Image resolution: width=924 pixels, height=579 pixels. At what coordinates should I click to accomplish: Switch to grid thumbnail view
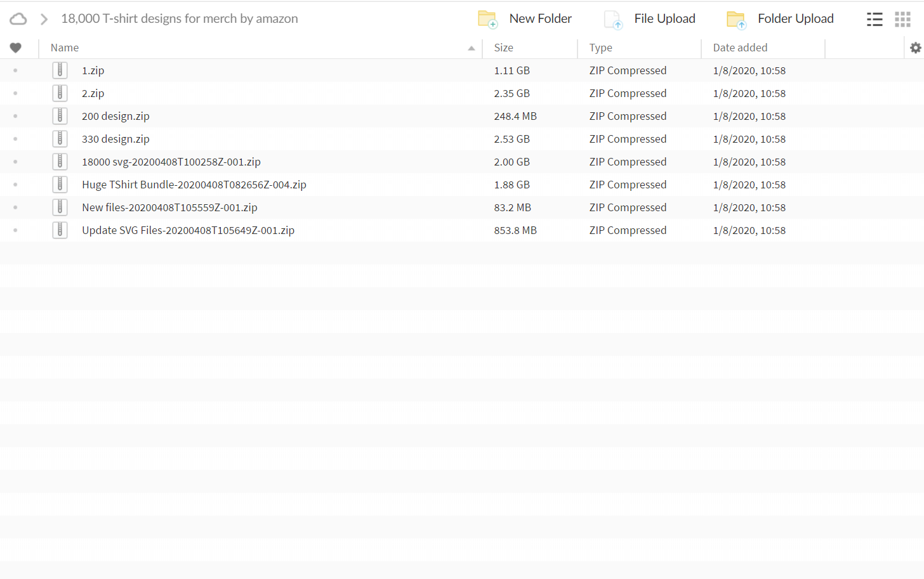click(x=902, y=19)
